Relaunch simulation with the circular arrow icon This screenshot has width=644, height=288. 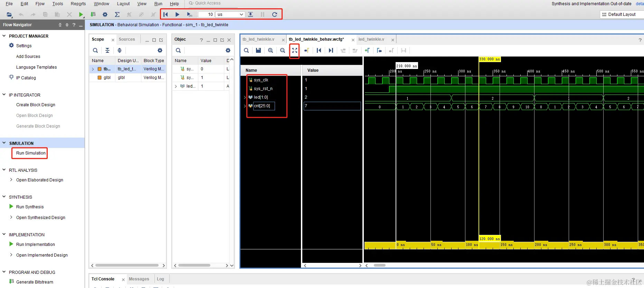pyautogui.click(x=275, y=14)
